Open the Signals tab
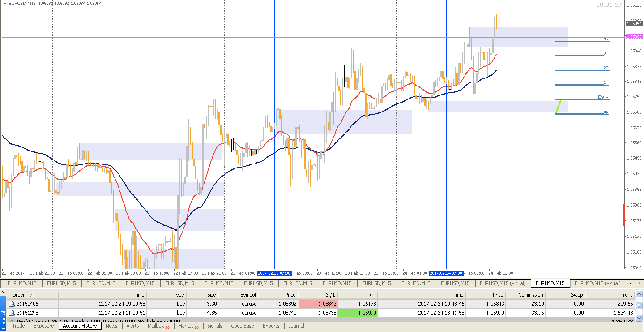 tap(215, 326)
